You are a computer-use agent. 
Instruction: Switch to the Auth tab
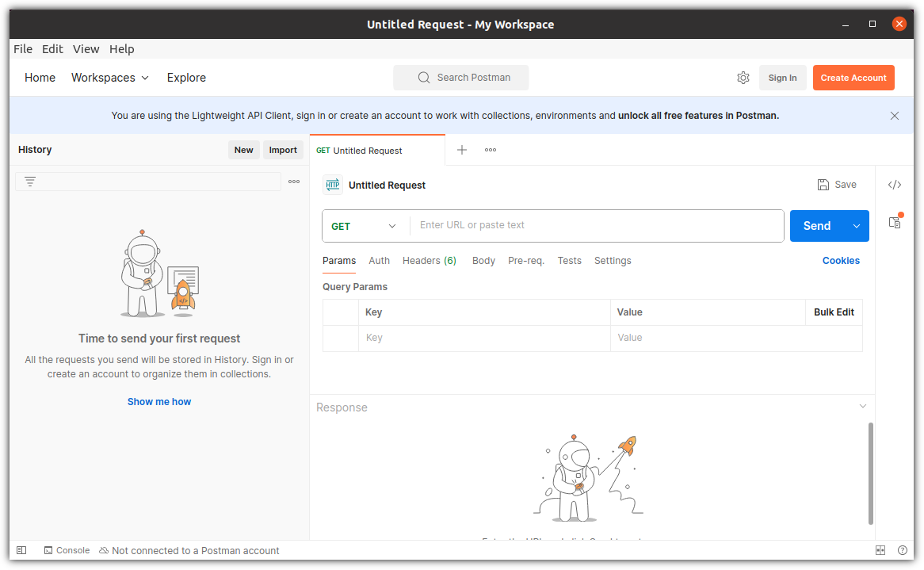click(x=379, y=261)
